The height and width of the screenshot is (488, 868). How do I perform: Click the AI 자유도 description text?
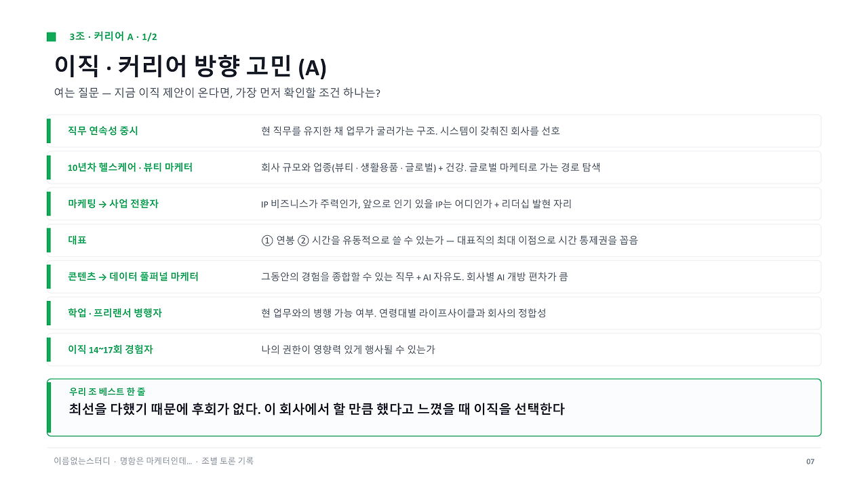(x=414, y=277)
